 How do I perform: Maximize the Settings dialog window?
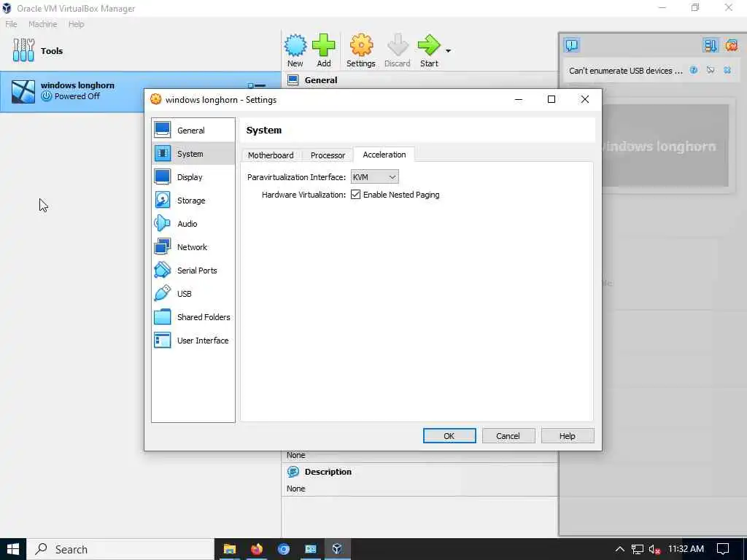[x=551, y=99]
